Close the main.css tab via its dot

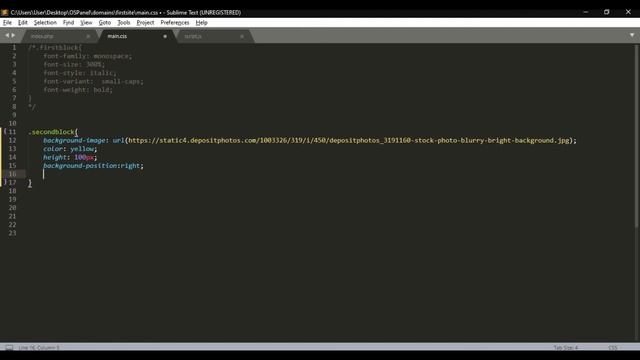coord(165,36)
